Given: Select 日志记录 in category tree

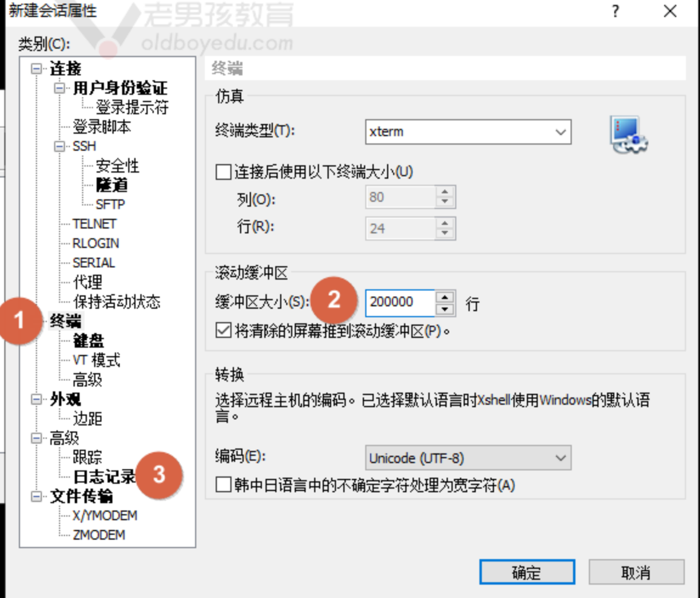Looking at the screenshot, I should click(x=105, y=477).
